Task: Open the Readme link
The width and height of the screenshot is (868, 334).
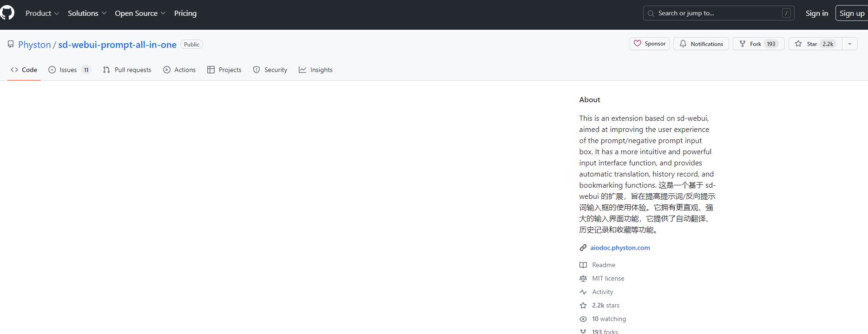Action: tap(604, 265)
